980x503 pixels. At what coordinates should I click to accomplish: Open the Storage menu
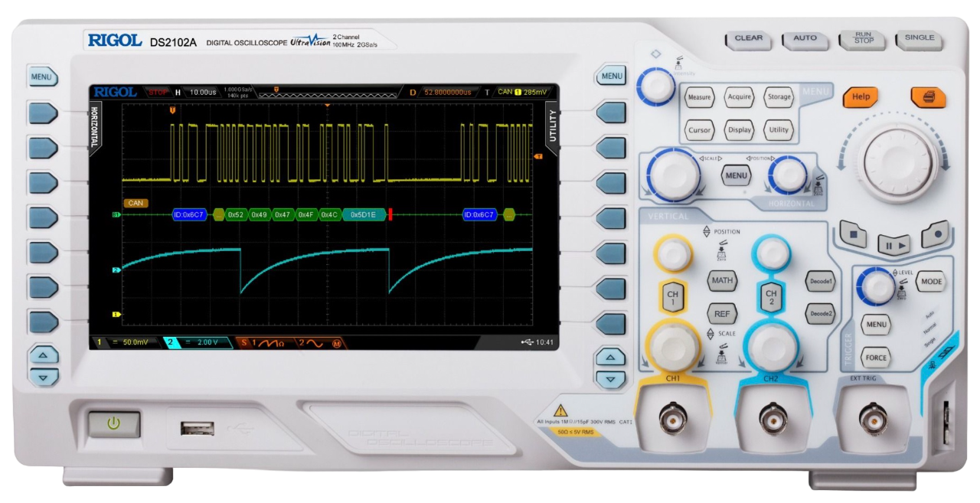[779, 97]
